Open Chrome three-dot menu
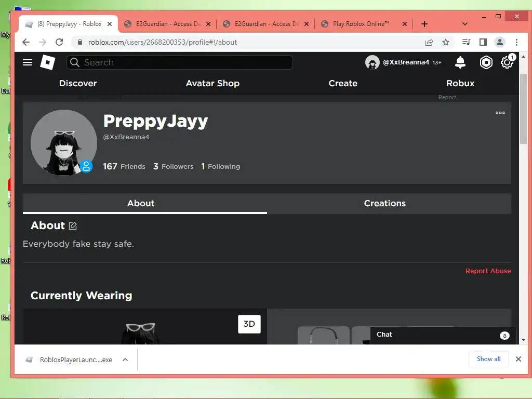Image resolution: width=532 pixels, height=399 pixels. 516,42
